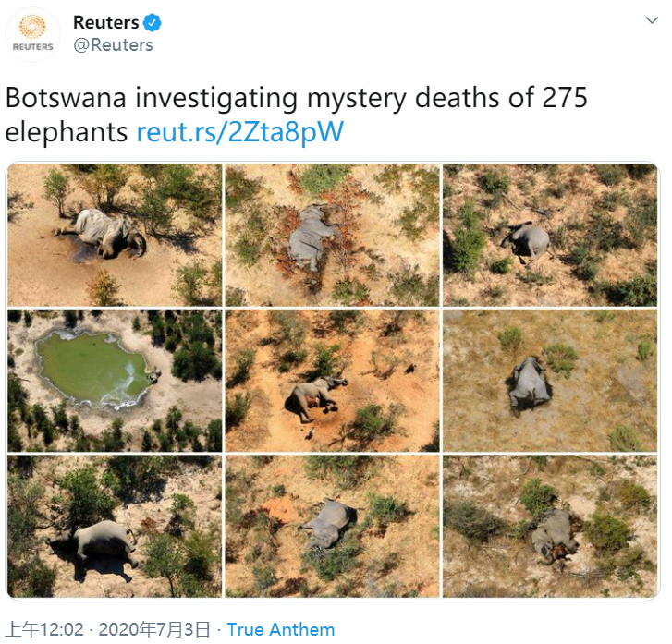
Task: Open top-row photo with reddish ground
Action: point(332,235)
